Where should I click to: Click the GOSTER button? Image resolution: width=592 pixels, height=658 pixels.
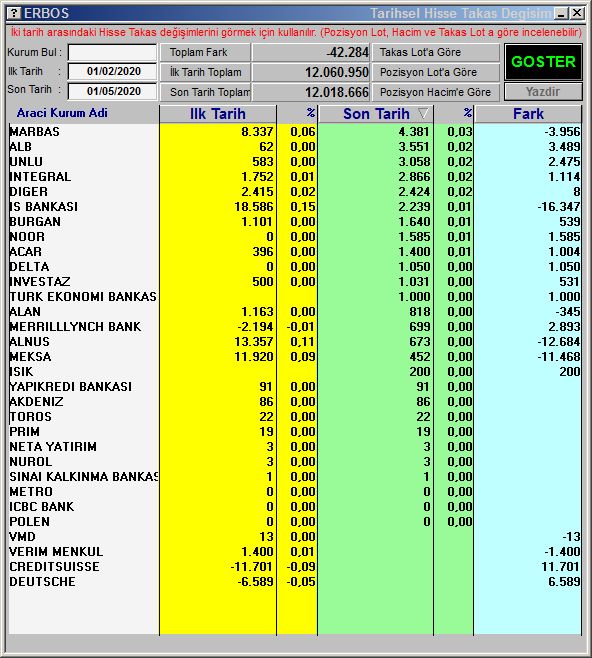coord(543,62)
